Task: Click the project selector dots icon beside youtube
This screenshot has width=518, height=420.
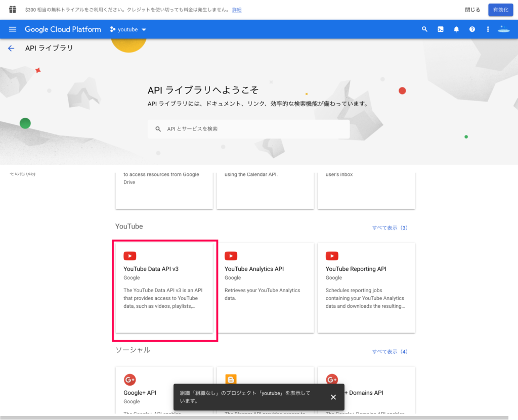Action: click(113, 29)
